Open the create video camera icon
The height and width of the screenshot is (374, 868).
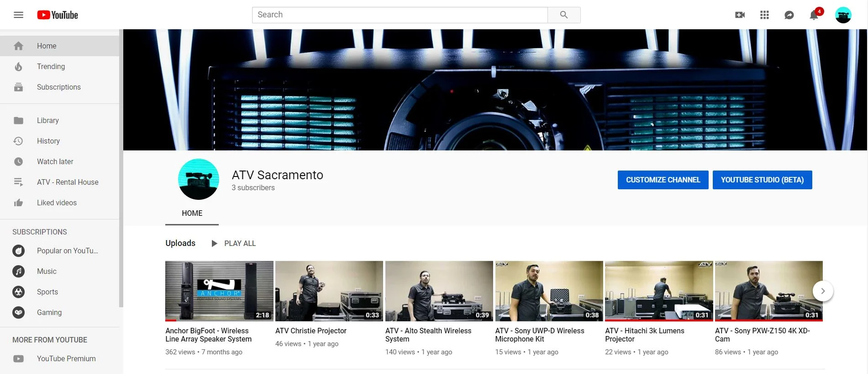click(x=740, y=15)
